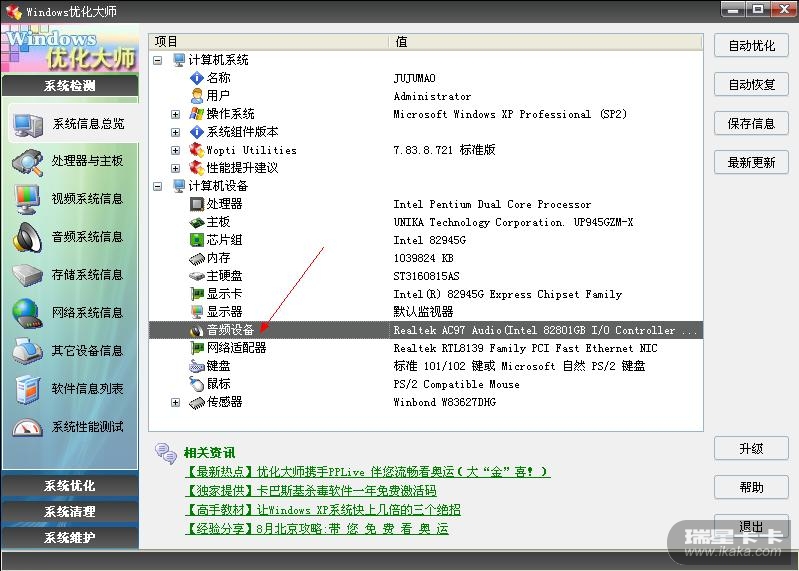Click the 存储系统信息 drive icon
Screen dimensions: 799x571
27,275
